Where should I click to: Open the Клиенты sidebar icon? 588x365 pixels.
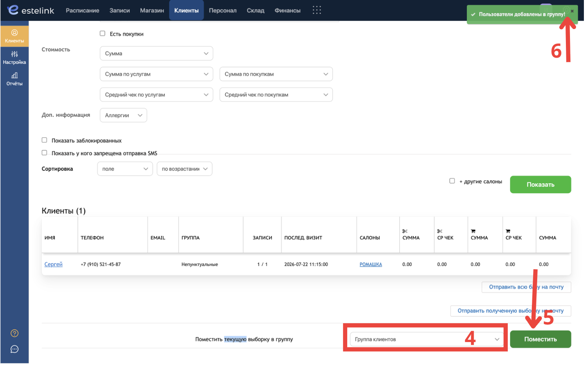click(x=14, y=33)
